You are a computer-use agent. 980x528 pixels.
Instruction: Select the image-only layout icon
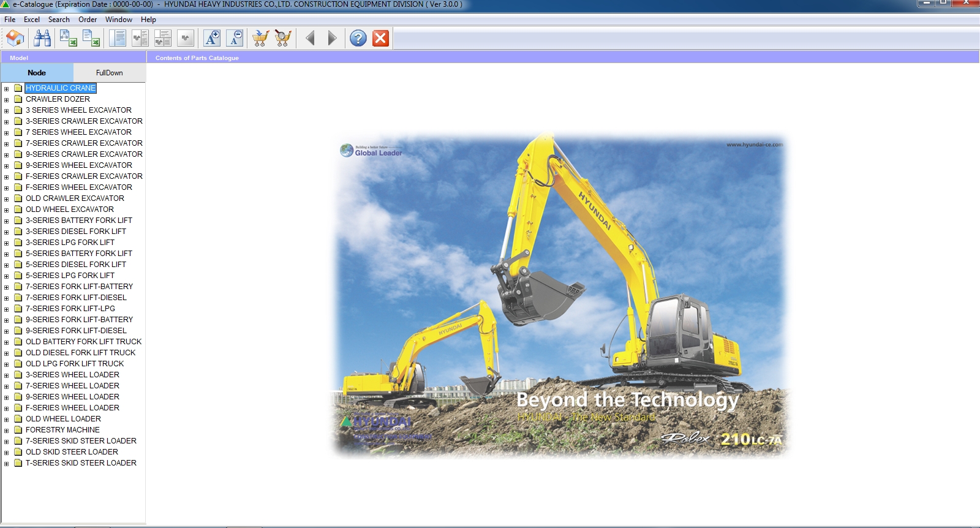186,39
